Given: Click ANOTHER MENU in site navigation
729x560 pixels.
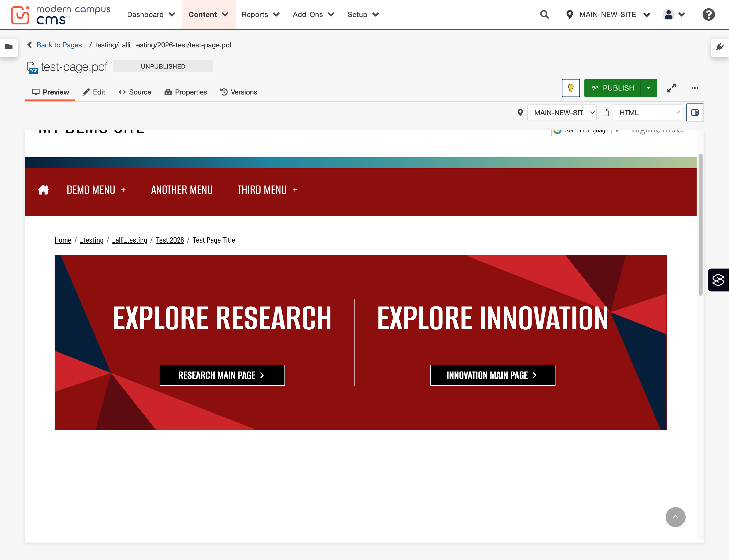Looking at the screenshot, I should 182,190.
